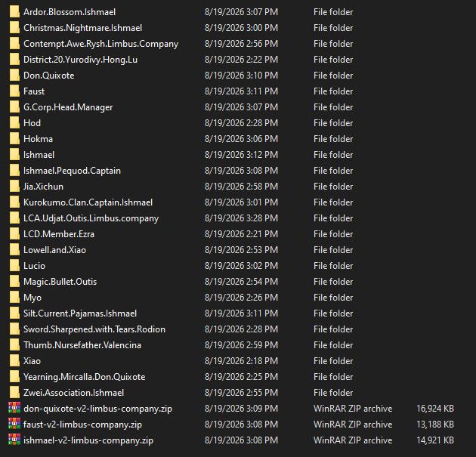Click the folder icon beside Ardor.Blossom.Ishmael
This screenshot has height=457, width=476.
coord(14,12)
